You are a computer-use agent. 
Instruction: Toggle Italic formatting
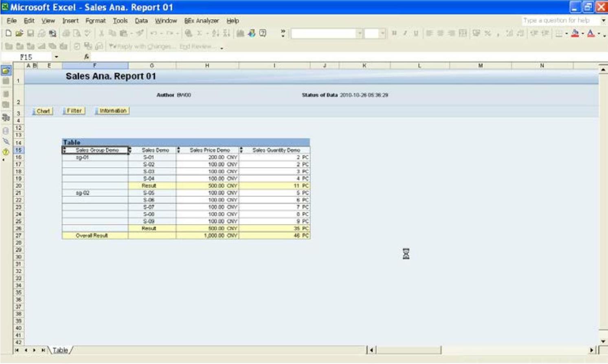coord(405,33)
